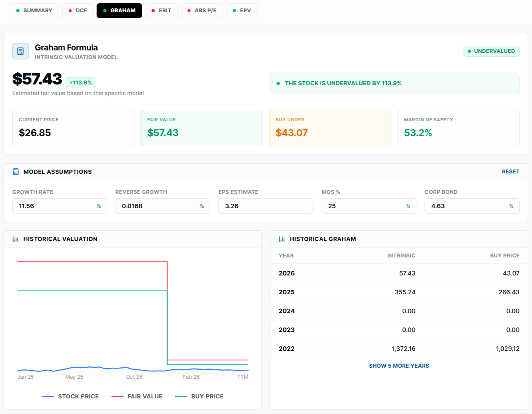Select the Current Price card
The width and height of the screenshot is (532, 414).
tap(73, 128)
